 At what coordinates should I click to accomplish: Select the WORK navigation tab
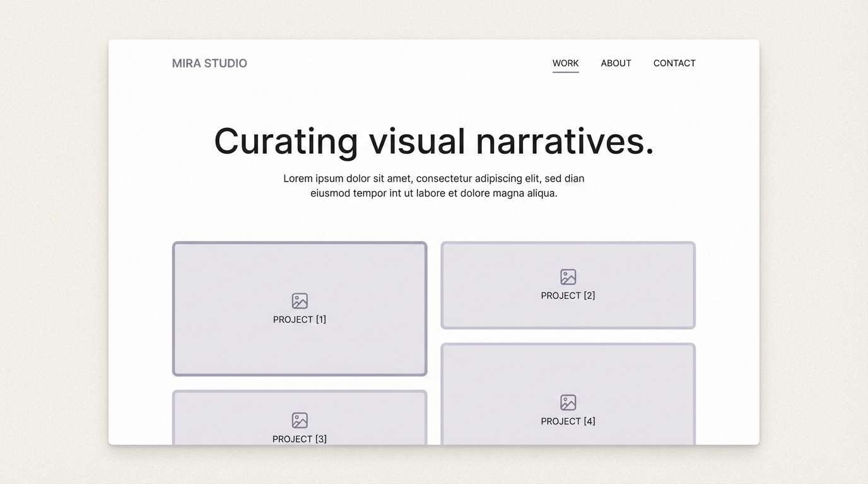[565, 63]
